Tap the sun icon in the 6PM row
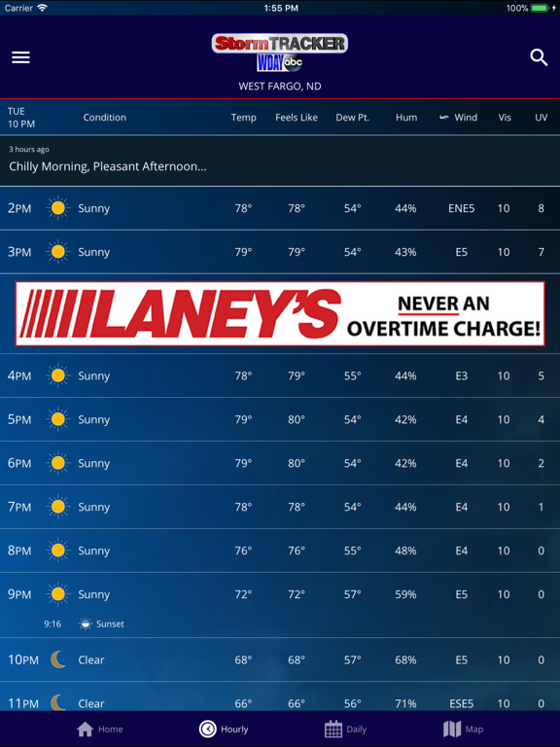 (x=58, y=463)
